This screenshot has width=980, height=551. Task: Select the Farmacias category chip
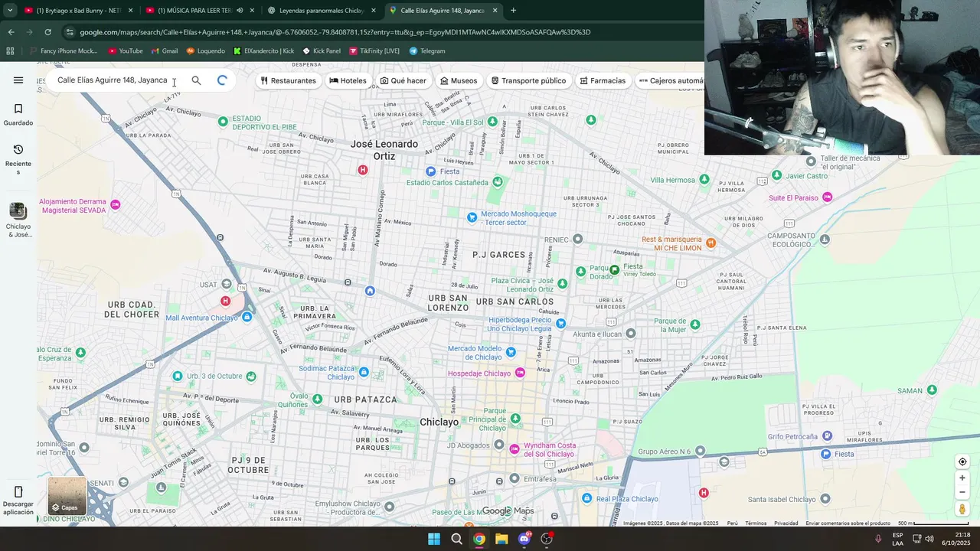pyautogui.click(x=603, y=80)
